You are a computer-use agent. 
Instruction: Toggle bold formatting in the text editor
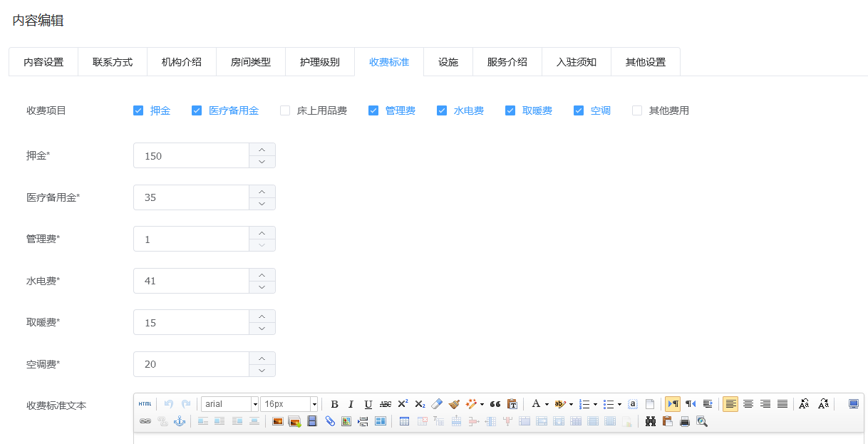click(335, 403)
